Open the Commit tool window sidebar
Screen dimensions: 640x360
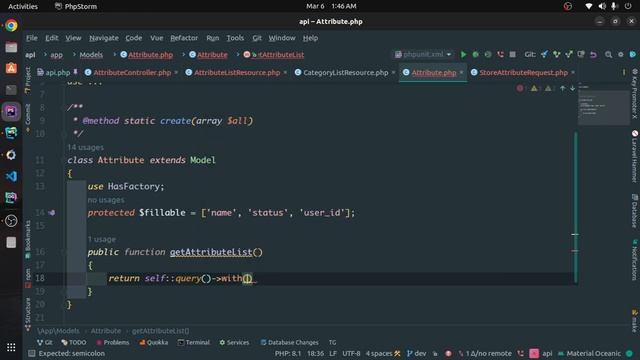tap(28, 118)
